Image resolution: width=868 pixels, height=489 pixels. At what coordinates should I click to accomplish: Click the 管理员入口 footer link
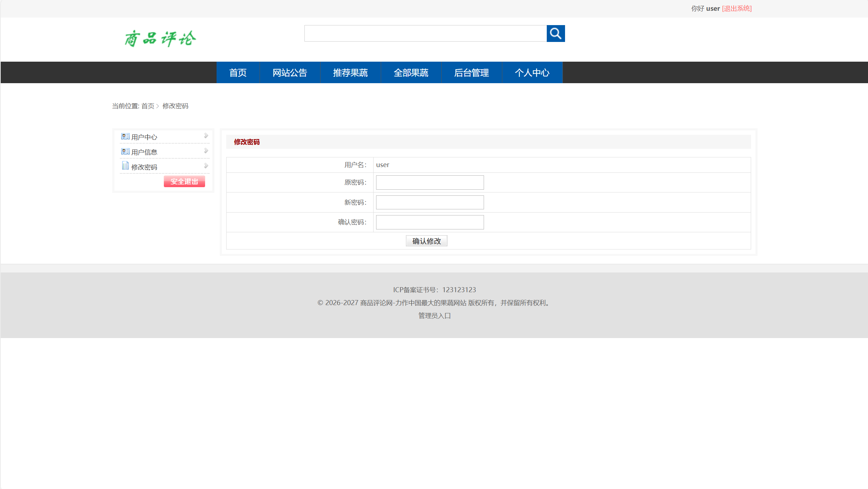point(434,316)
